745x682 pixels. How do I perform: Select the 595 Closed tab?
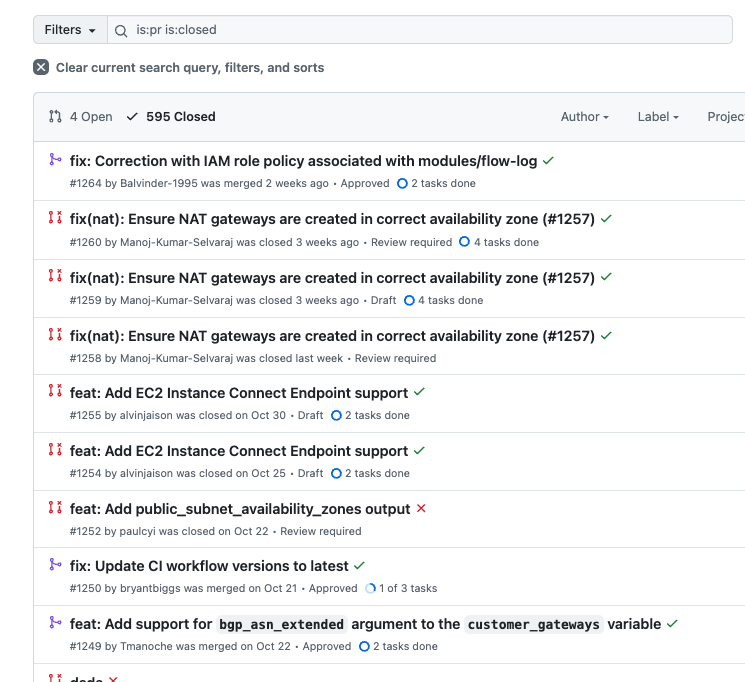171,117
